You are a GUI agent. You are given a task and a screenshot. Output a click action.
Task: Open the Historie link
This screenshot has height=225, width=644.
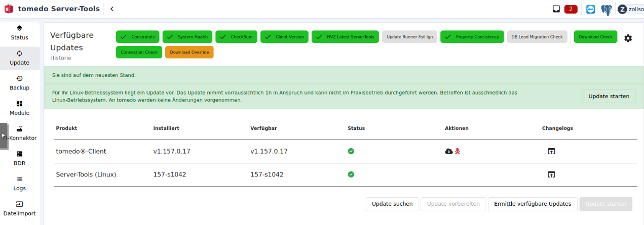pos(61,58)
